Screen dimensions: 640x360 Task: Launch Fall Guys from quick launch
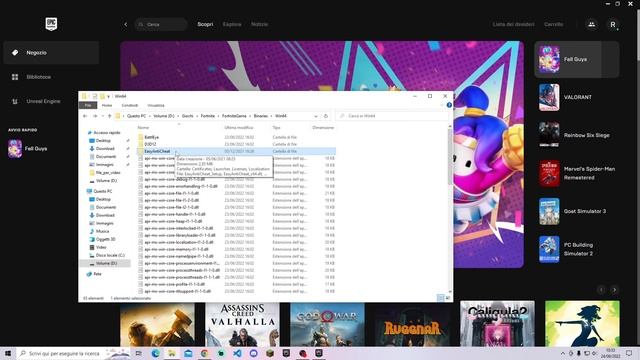click(x=28, y=149)
